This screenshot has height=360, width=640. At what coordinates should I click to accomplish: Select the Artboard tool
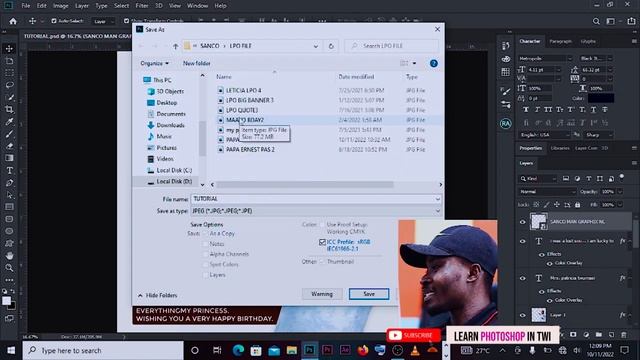(9, 61)
